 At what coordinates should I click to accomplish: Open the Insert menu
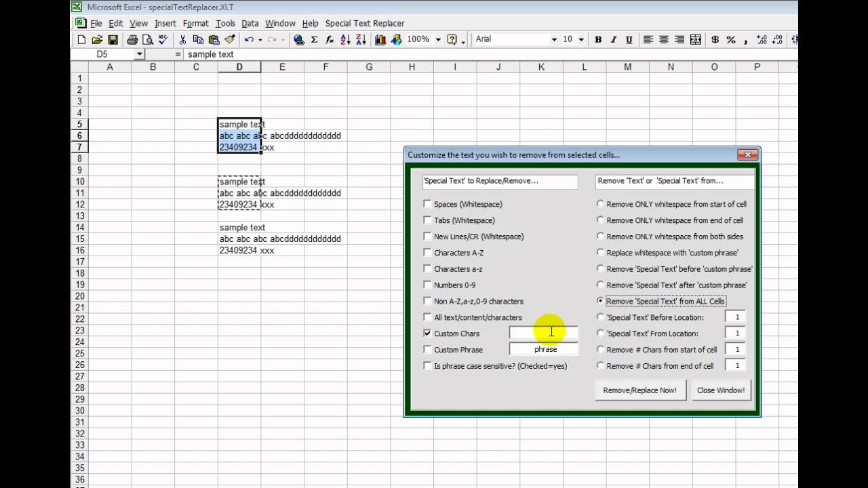165,23
